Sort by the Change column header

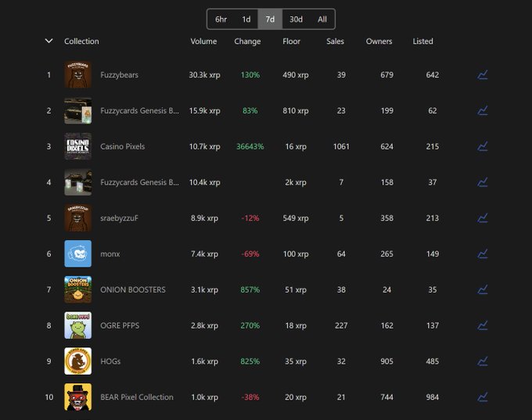point(247,41)
